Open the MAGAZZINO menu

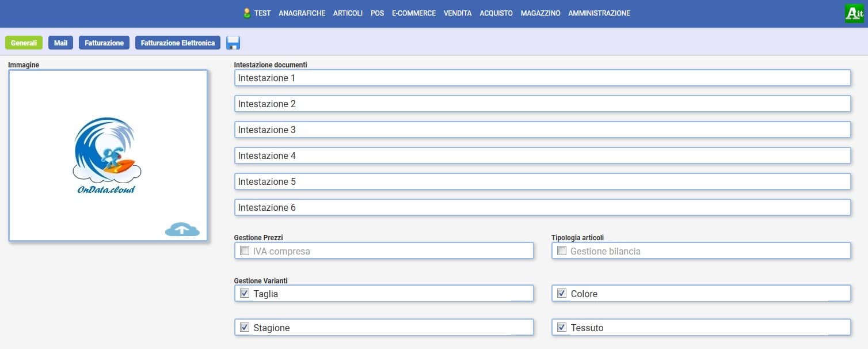(x=540, y=13)
